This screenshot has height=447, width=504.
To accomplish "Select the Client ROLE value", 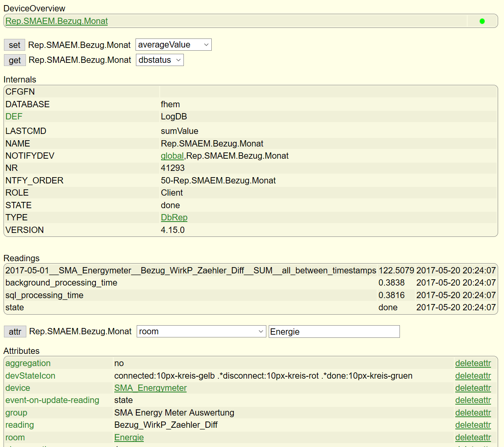I will tap(172, 193).
